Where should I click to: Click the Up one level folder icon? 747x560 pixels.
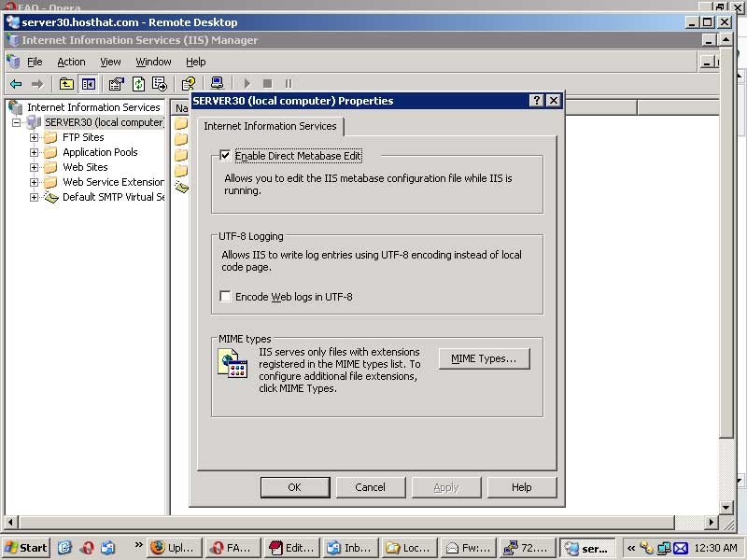pos(66,84)
